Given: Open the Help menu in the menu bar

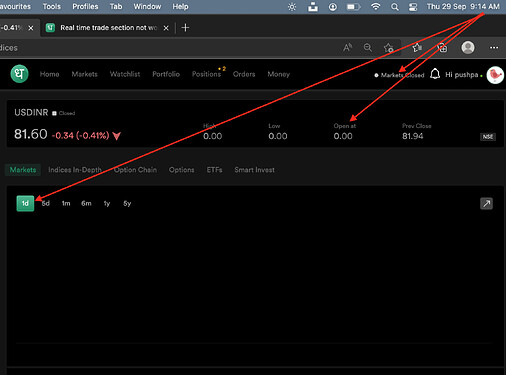Looking at the screenshot, I should click(180, 7).
